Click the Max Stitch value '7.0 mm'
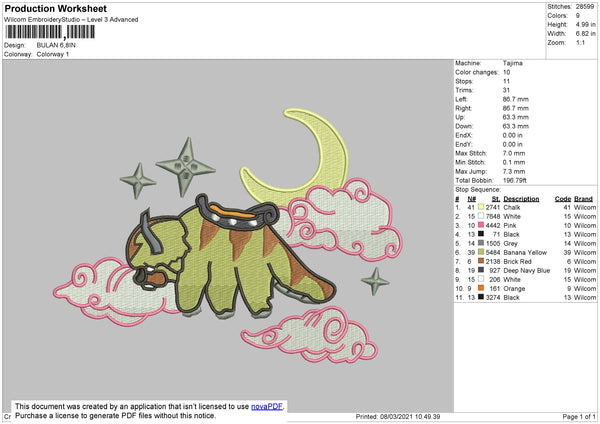This screenshot has width=600, height=424. coord(514,153)
